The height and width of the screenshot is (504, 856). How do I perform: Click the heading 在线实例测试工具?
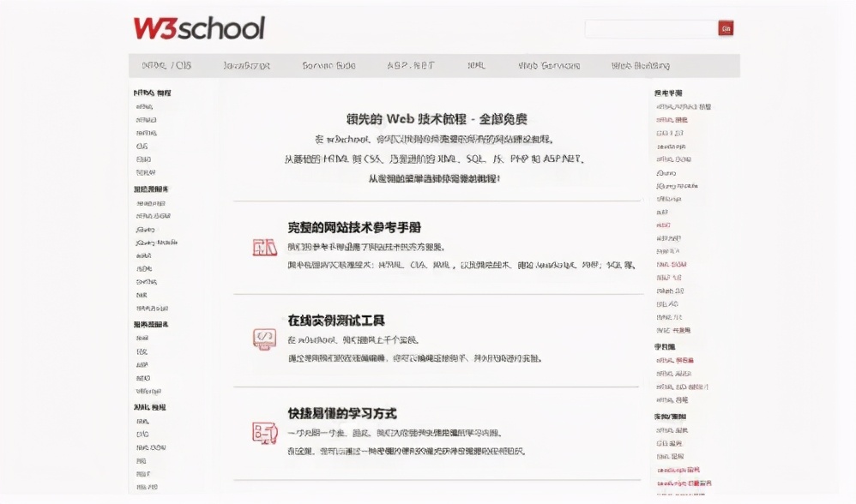pyautogui.click(x=336, y=321)
